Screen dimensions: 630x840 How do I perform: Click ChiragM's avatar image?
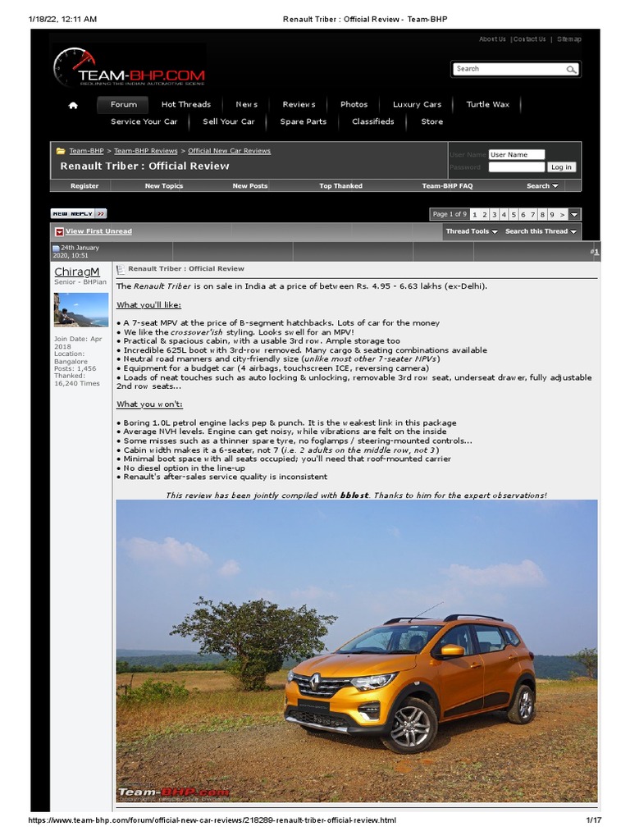click(x=81, y=310)
